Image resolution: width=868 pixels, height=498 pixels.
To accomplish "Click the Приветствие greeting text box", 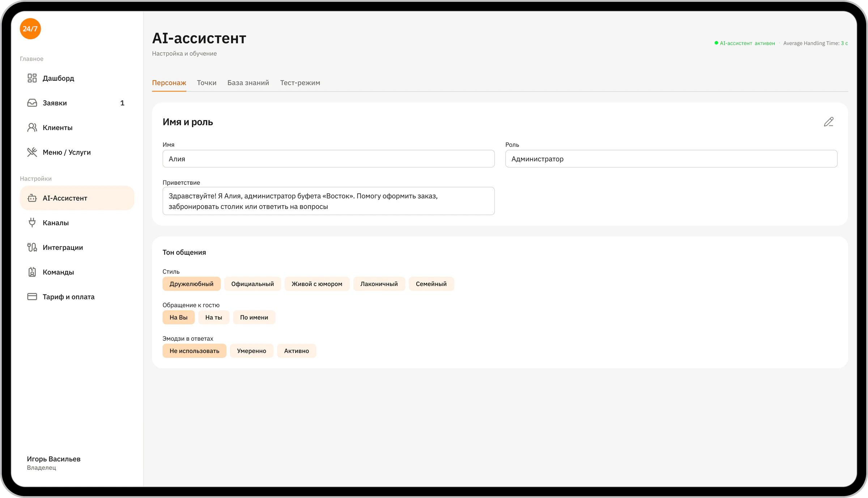I will (x=328, y=201).
